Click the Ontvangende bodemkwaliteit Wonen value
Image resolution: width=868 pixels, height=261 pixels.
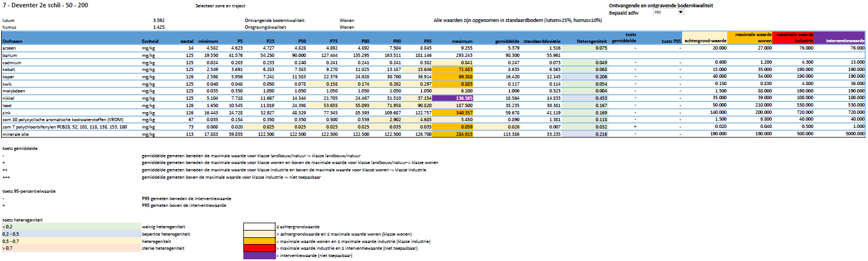click(346, 20)
